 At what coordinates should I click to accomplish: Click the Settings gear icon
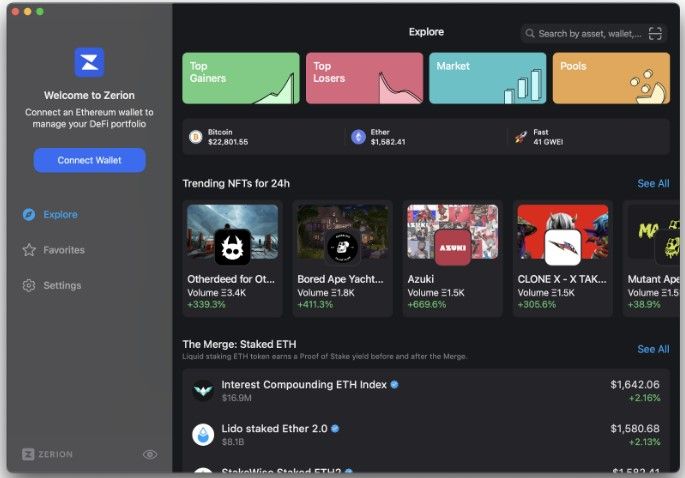(x=29, y=285)
